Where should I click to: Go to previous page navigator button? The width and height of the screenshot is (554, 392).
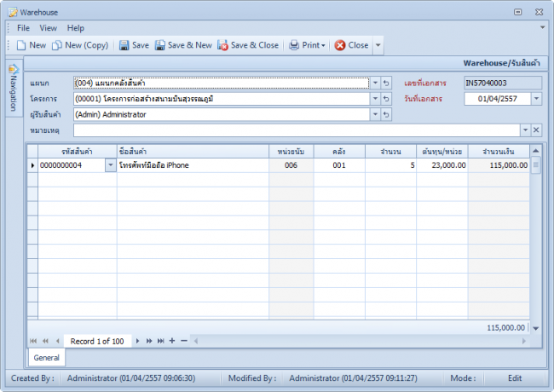(45, 341)
